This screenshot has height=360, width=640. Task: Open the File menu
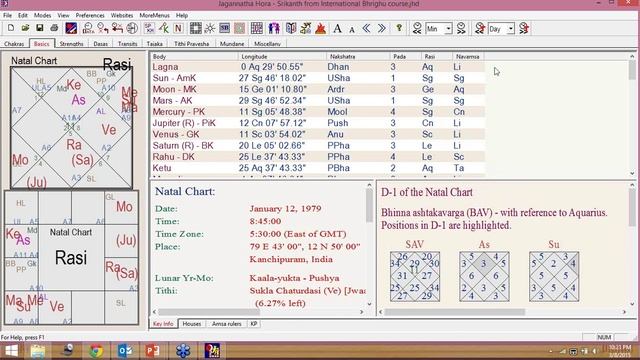(7, 15)
